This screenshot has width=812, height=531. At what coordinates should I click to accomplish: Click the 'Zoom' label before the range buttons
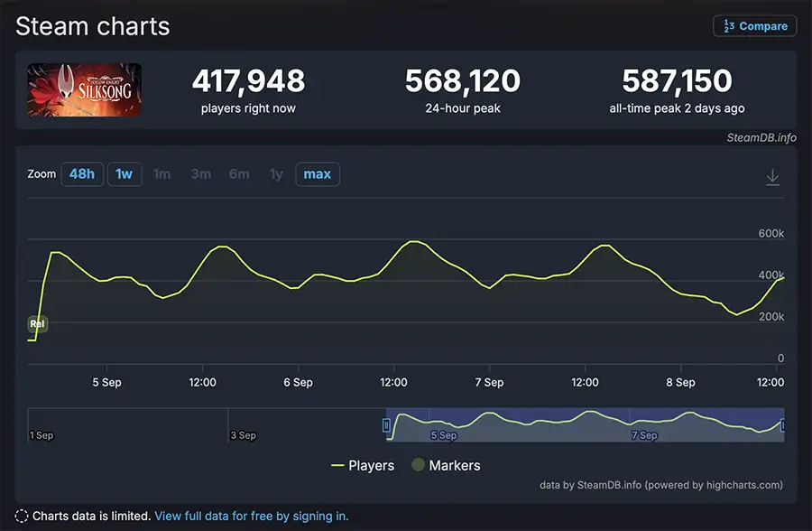[x=42, y=174]
